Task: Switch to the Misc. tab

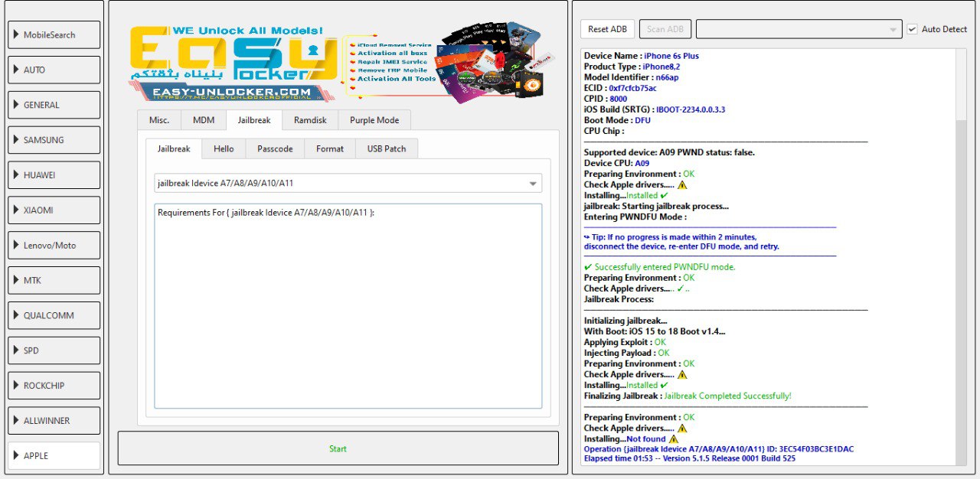Action: click(159, 120)
